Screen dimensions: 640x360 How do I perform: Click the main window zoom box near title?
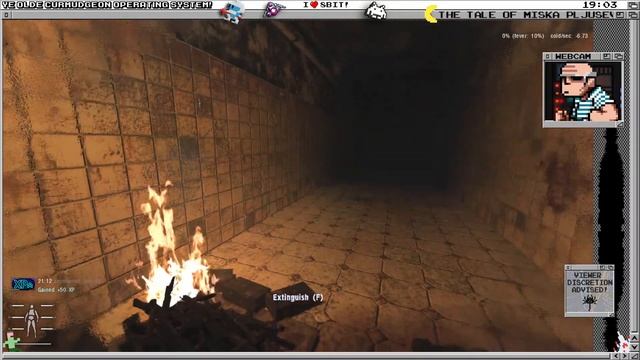click(x=620, y=15)
